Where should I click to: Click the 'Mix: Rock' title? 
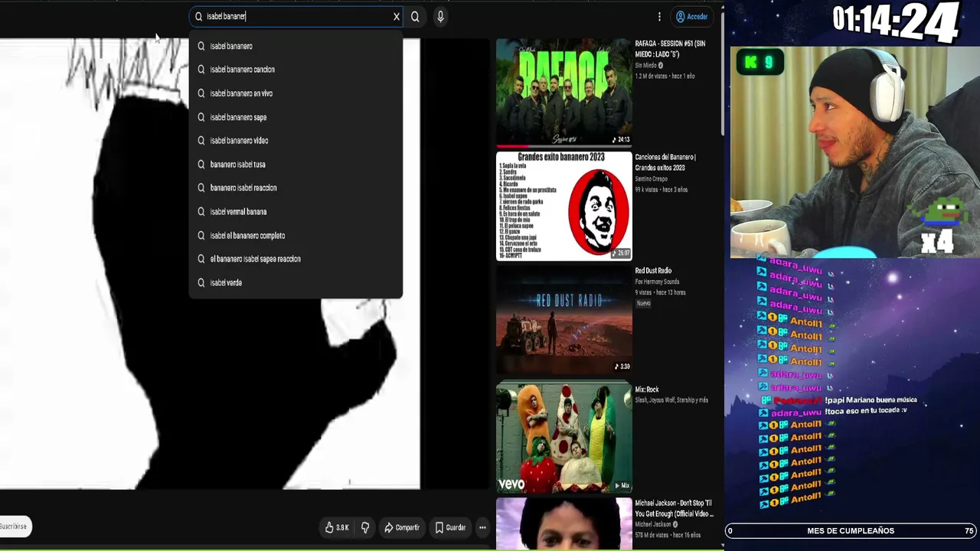pos(647,390)
